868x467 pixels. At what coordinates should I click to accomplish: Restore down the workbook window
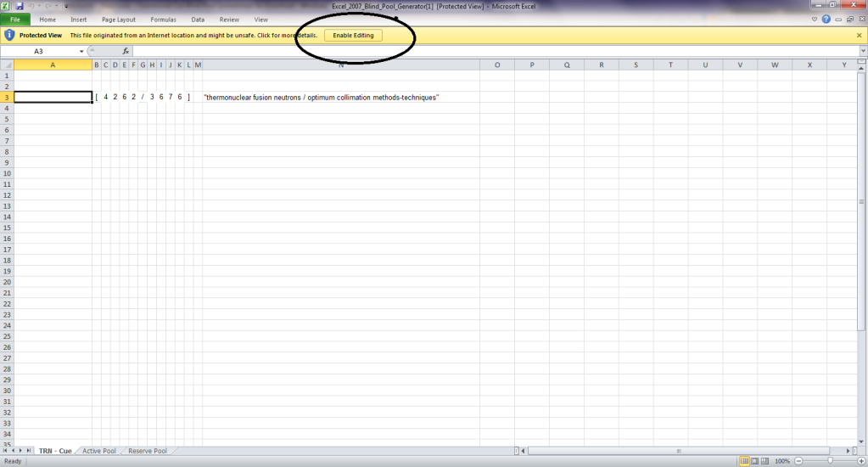point(850,20)
